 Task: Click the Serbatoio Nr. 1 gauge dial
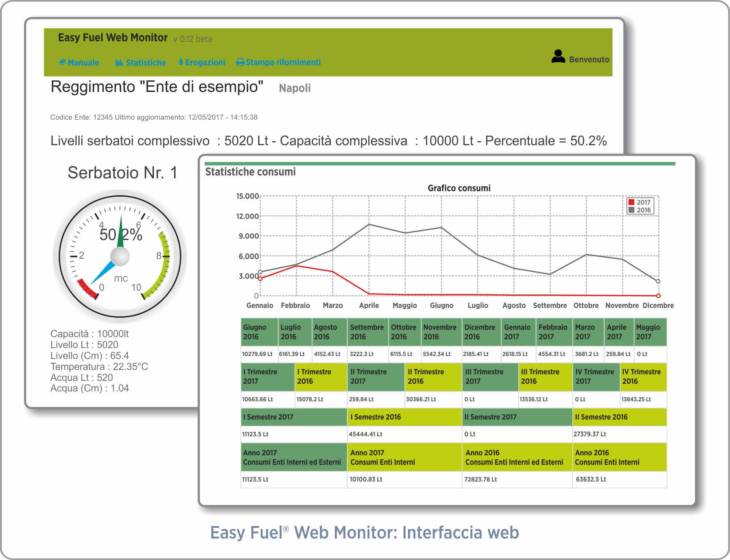tap(120, 256)
